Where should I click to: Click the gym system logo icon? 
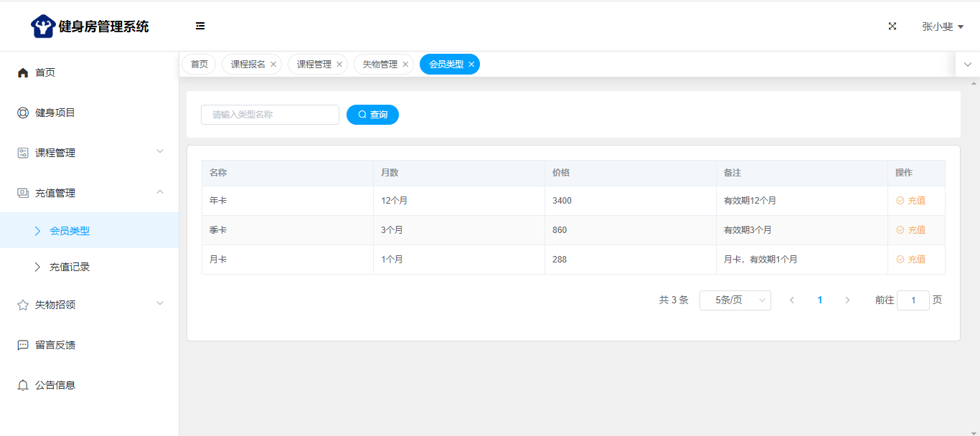[43, 27]
